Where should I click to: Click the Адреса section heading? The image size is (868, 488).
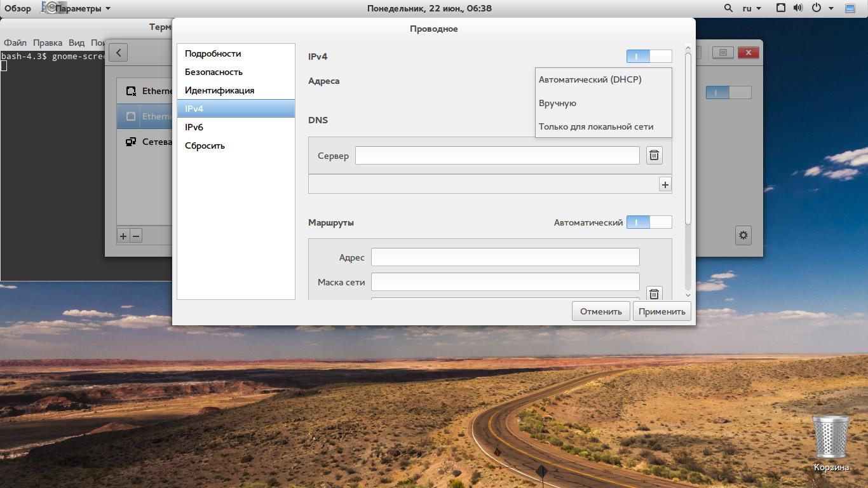point(324,81)
